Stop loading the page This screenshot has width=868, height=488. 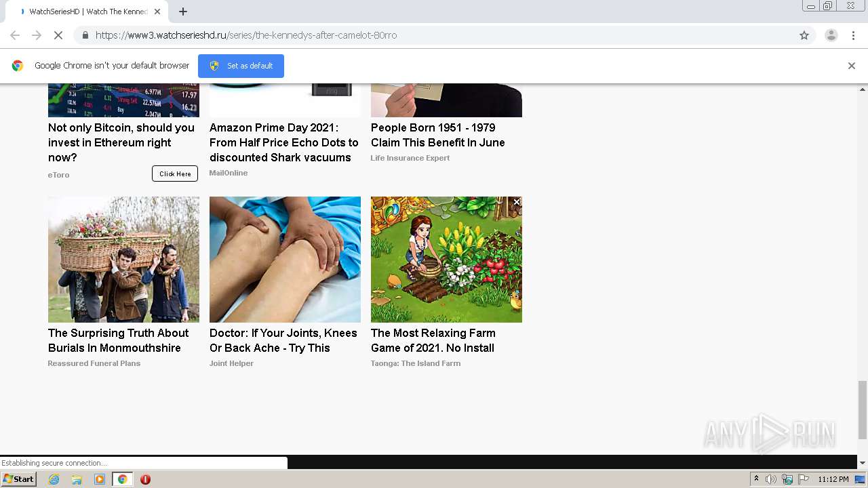58,35
